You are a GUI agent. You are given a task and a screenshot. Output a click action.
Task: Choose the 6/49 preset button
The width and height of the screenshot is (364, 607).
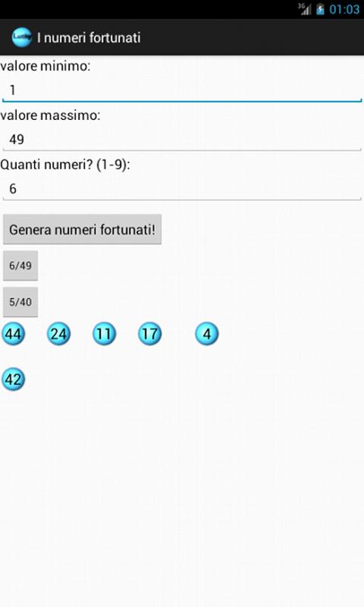(20, 266)
